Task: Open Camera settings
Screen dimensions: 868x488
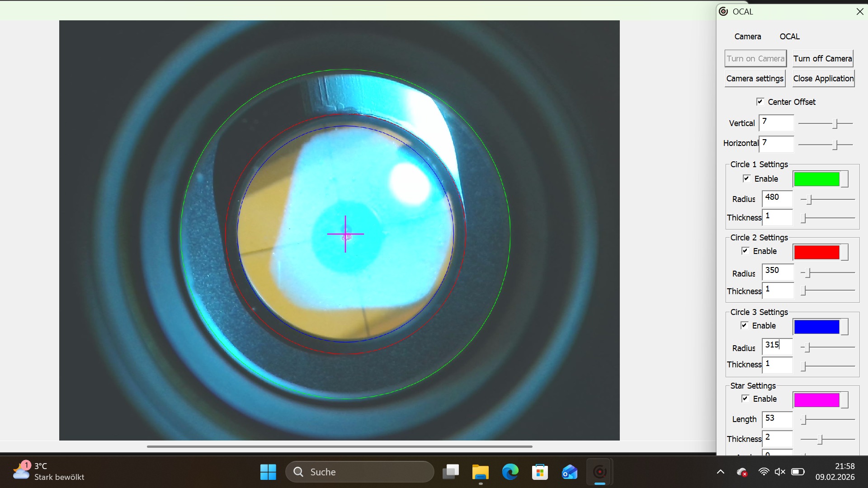Action: pyautogui.click(x=755, y=78)
